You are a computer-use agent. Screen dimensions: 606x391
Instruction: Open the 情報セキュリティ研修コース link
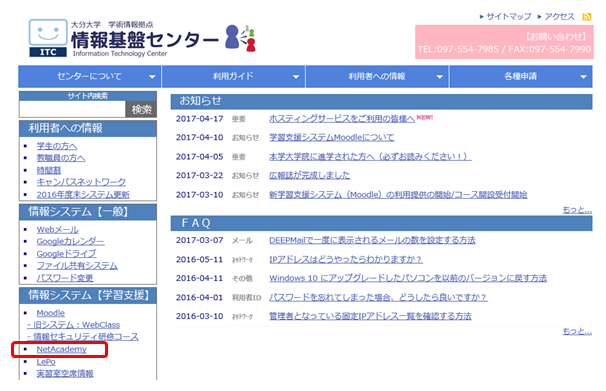click(83, 337)
